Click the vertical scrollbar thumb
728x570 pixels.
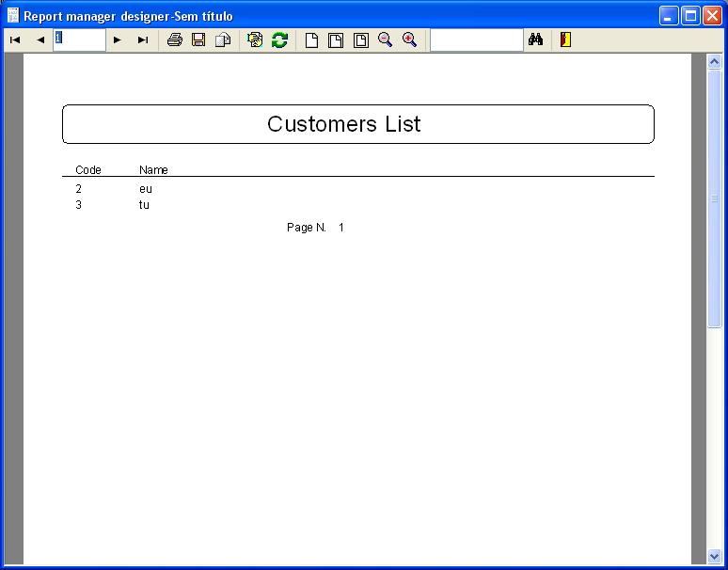pos(715,198)
